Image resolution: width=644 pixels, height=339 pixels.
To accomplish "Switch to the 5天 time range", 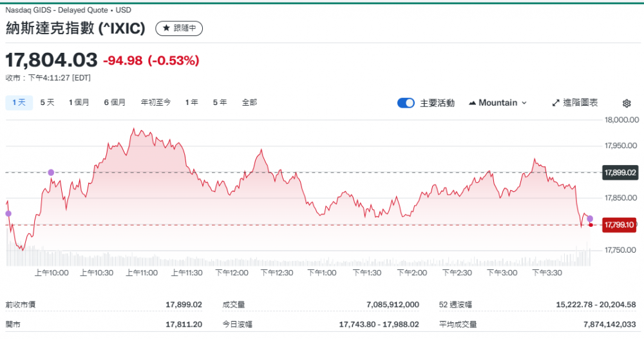I will pyautogui.click(x=47, y=102).
